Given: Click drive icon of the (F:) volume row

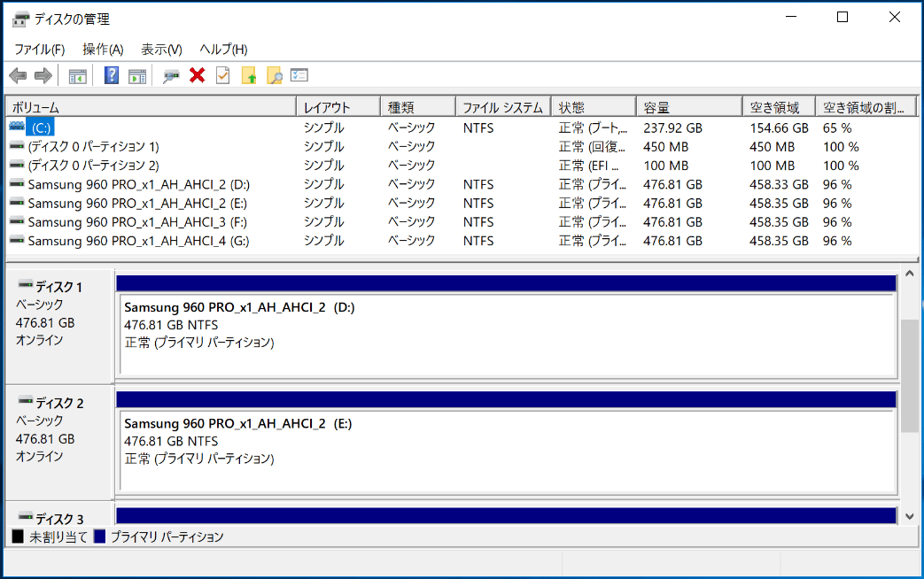Looking at the screenshot, I should (x=17, y=221).
